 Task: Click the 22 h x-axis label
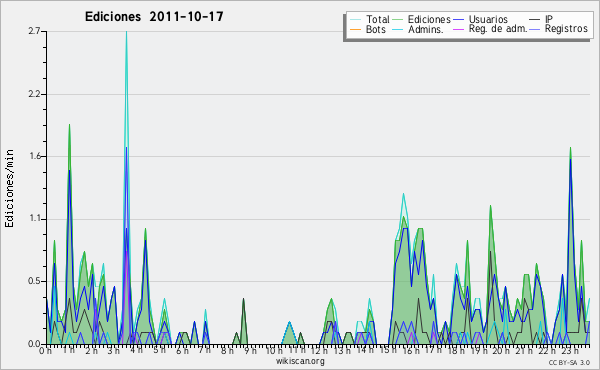click(x=546, y=351)
